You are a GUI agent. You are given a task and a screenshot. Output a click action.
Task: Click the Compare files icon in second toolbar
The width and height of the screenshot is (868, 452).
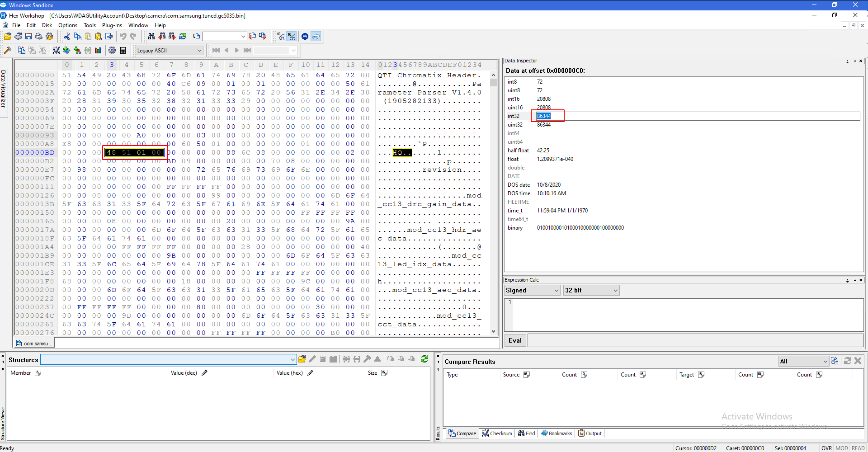[x=22, y=50]
